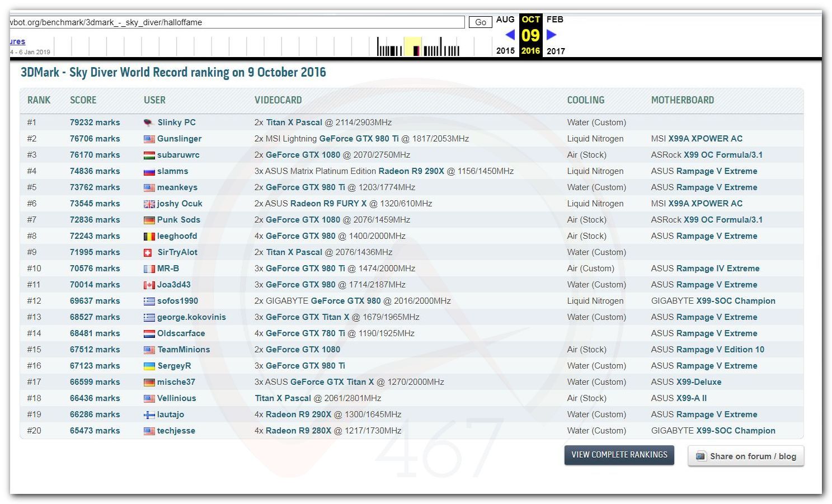Screen dimensions: 832x504
Task: Open techjesse user profile
Action: pyautogui.click(x=176, y=431)
